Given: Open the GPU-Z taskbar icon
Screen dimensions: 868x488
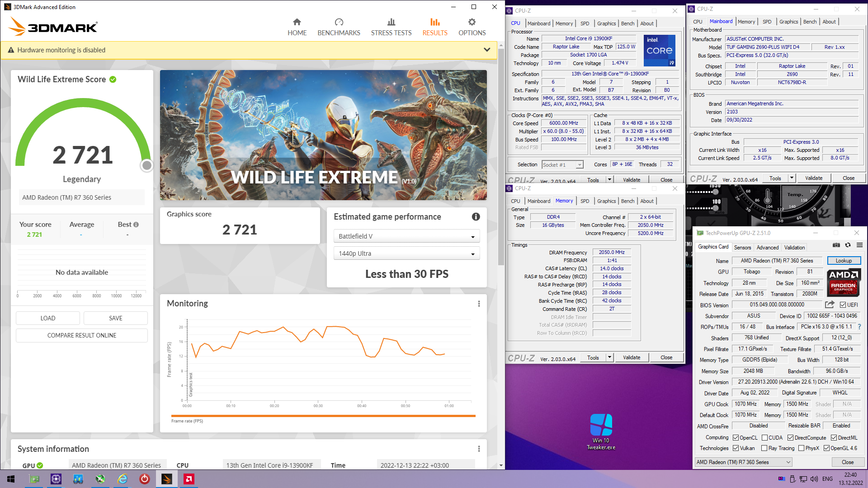Looking at the screenshot, I should 34,479.
